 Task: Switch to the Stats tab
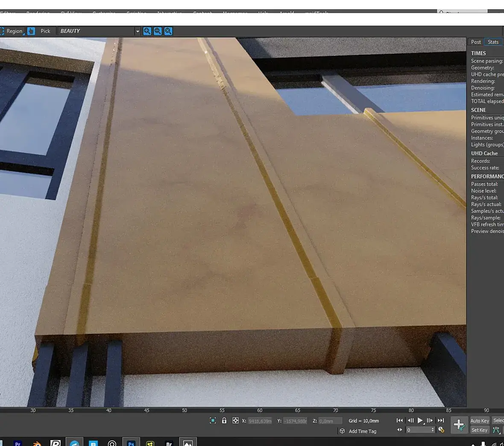tap(493, 42)
